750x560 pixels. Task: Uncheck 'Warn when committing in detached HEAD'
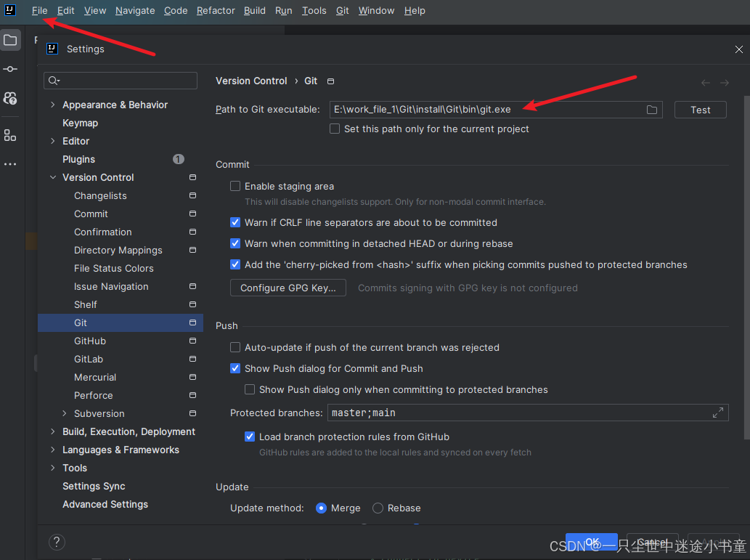pos(235,243)
